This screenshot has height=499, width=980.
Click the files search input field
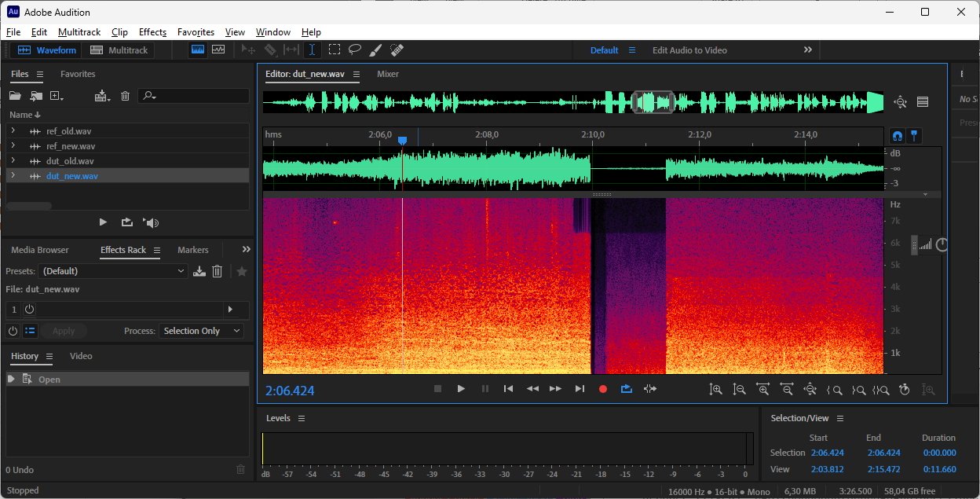point(200,96)
